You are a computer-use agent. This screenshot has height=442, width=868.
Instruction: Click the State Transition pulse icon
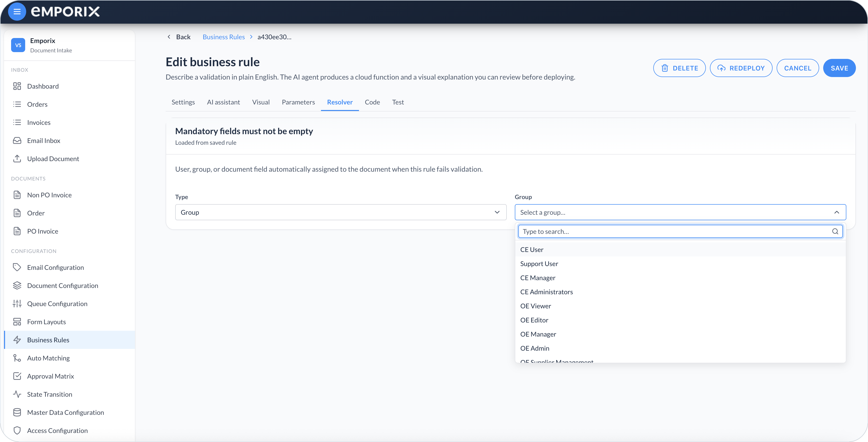17,394
